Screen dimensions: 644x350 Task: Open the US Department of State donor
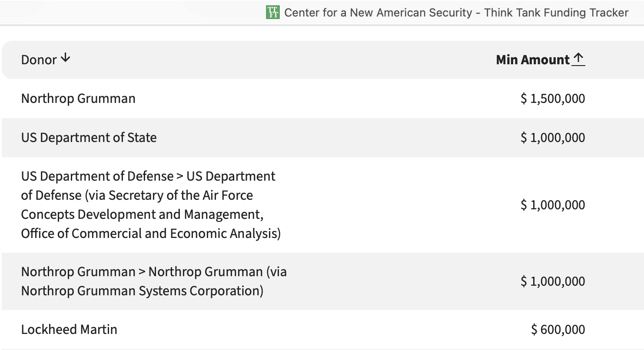pyautogui.click(x=89, y=138)
